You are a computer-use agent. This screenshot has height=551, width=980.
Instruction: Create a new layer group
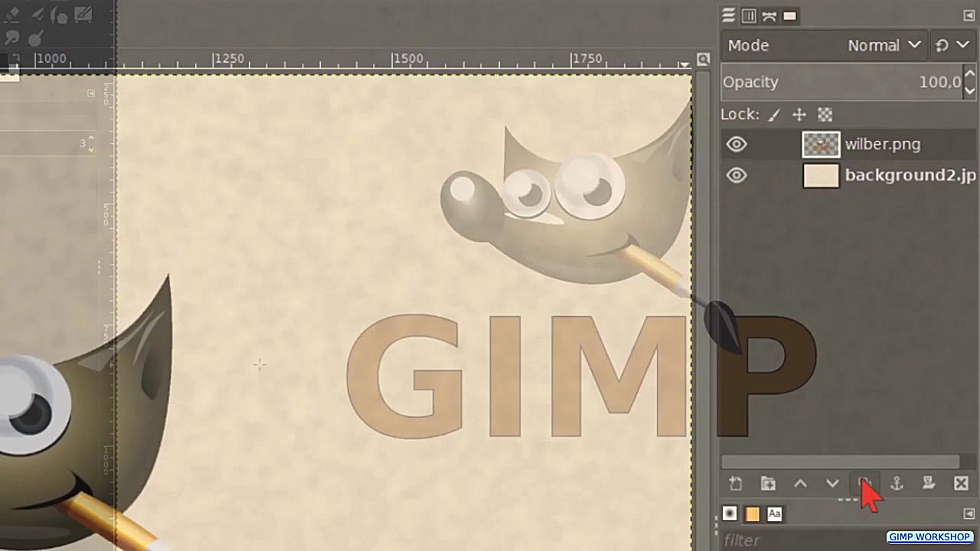tap(768, 484)
